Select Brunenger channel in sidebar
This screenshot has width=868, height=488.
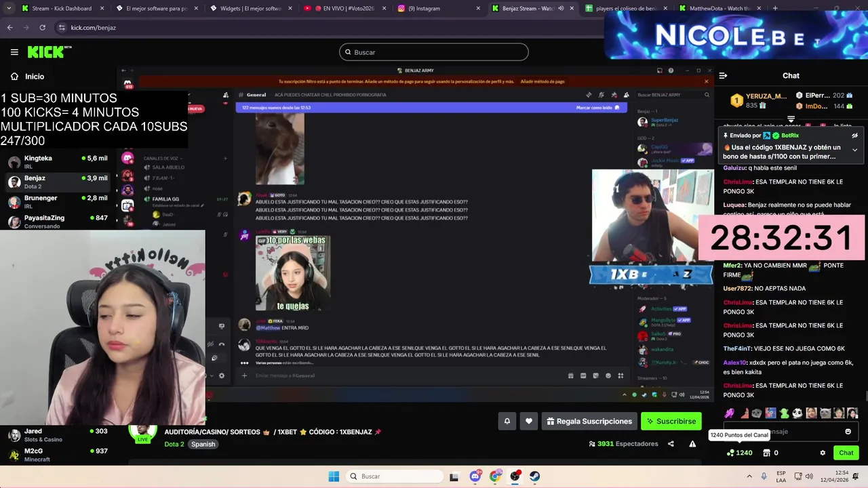(x=57, y=202)
